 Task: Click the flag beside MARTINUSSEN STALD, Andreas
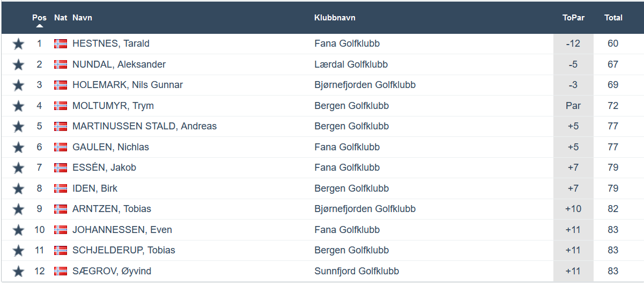61,127
